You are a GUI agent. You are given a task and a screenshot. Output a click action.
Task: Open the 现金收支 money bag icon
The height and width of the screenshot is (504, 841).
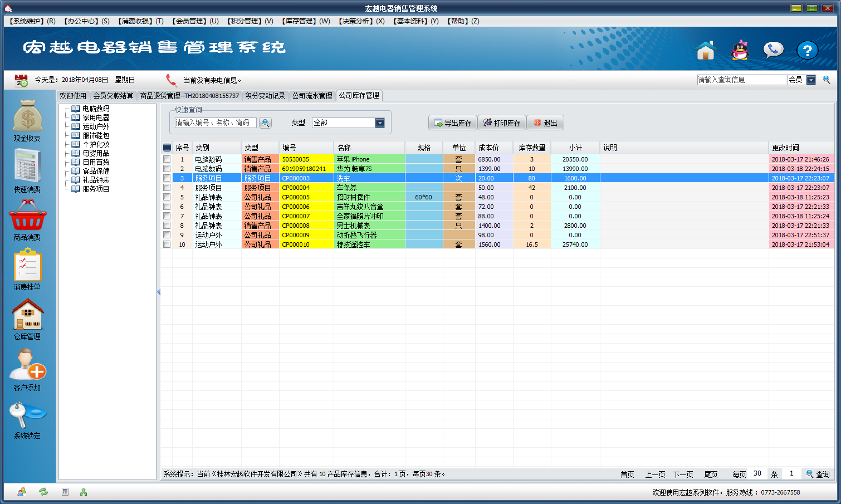[x=27, y=116]
